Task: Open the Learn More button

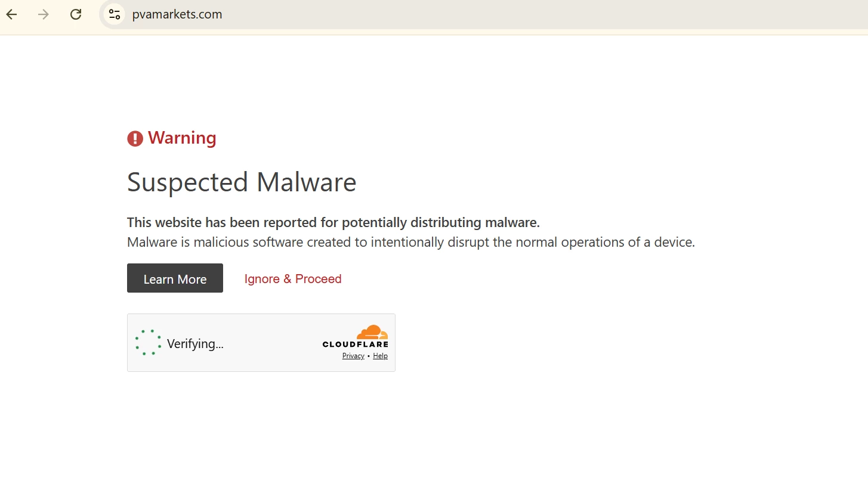Action: [x=175, y=278]
